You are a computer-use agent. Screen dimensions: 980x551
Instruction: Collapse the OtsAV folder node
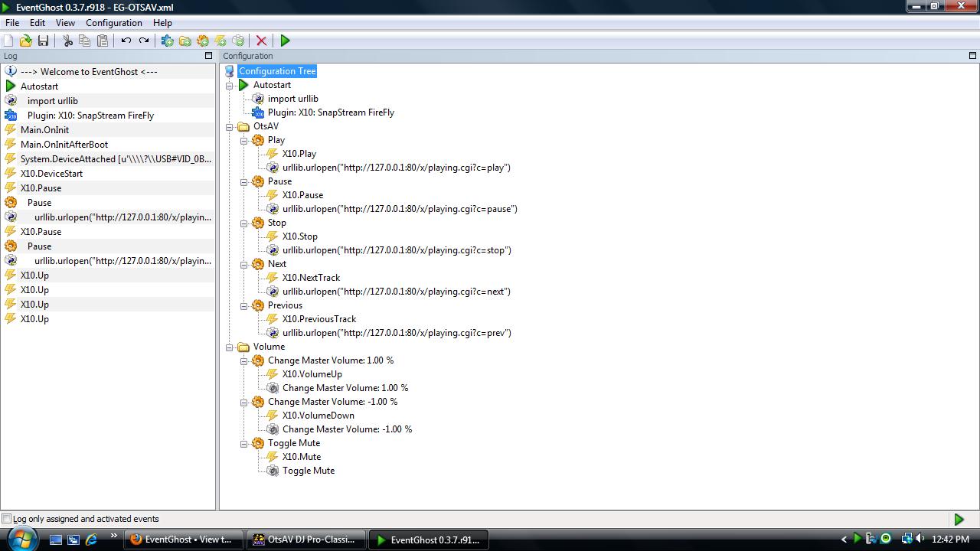point(229,126)
